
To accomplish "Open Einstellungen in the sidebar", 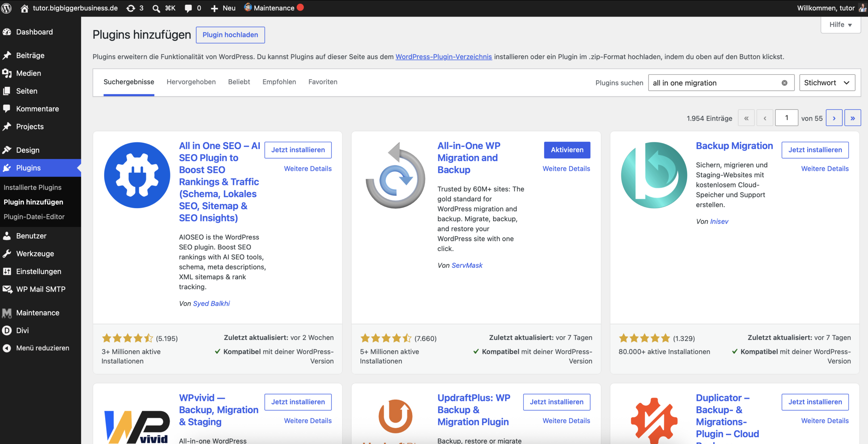I will click(x=39, y=271).
